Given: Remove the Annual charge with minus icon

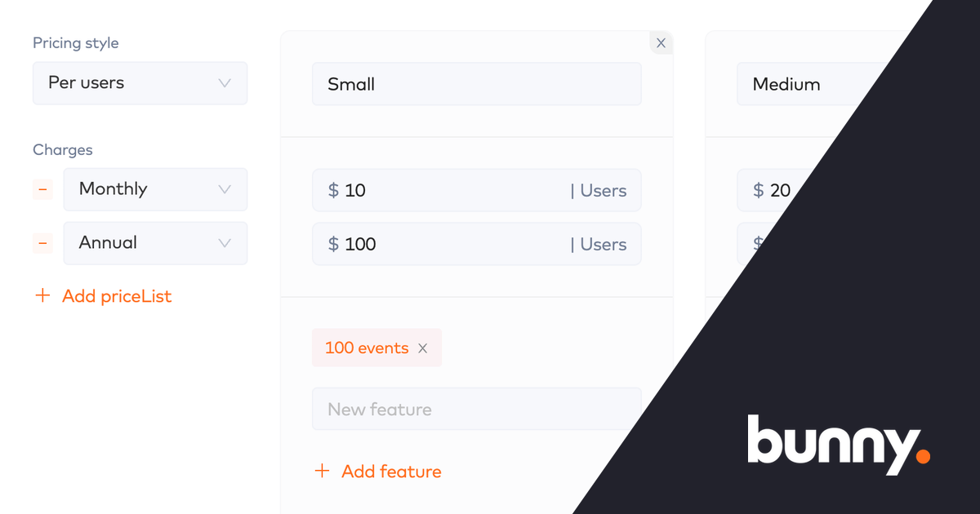Looking at the screenshot, I should coord(42,243).
